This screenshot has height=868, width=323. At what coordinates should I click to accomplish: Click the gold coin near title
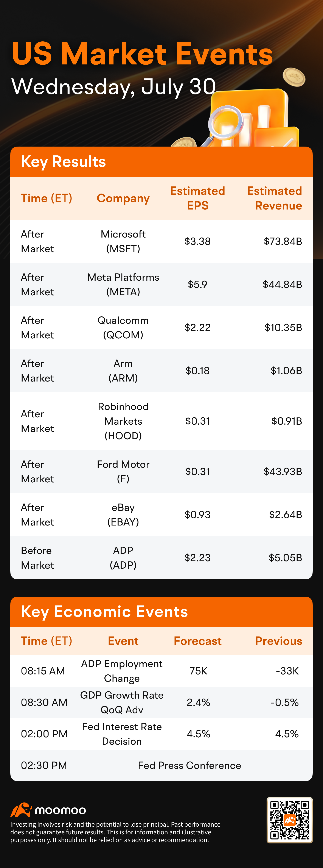click(x=294, y=77)
